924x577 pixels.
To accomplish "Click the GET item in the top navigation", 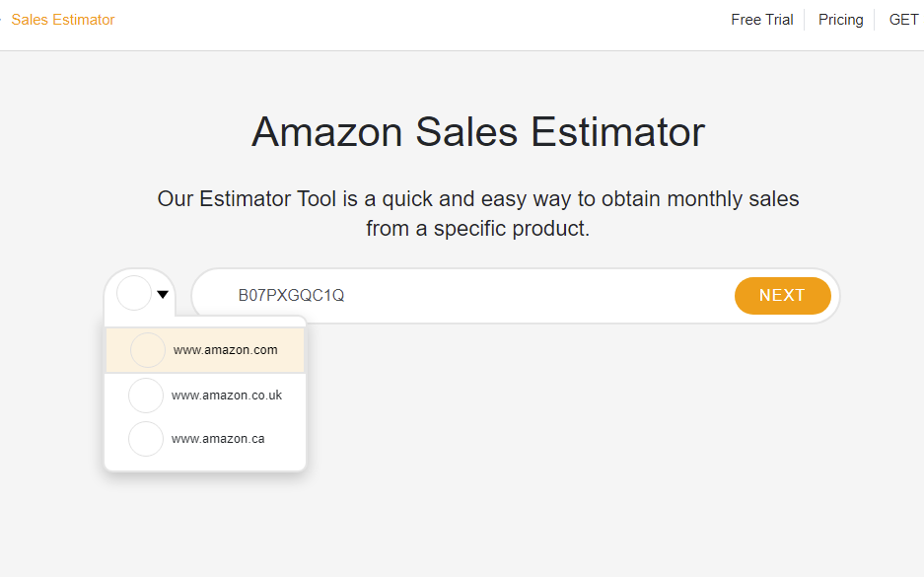I will tap(903, 20).
